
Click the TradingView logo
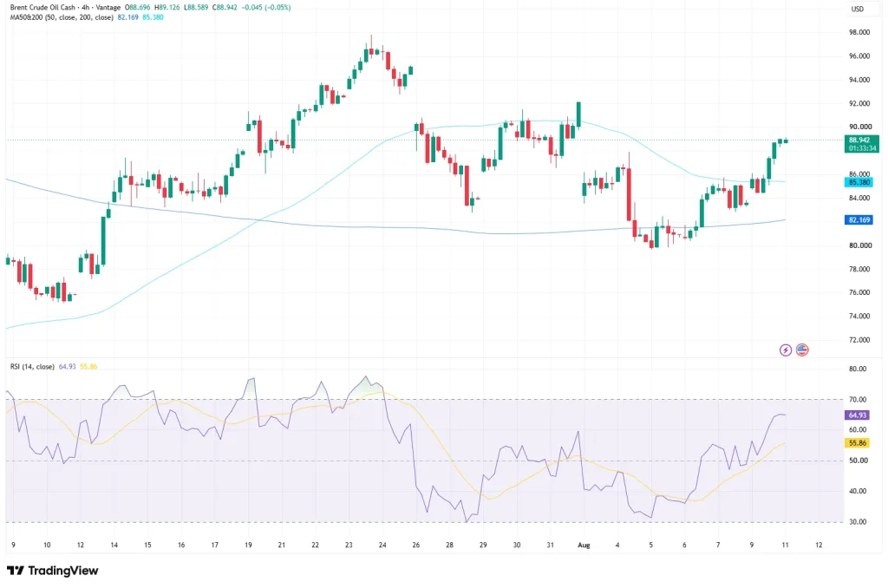[53, 571]
